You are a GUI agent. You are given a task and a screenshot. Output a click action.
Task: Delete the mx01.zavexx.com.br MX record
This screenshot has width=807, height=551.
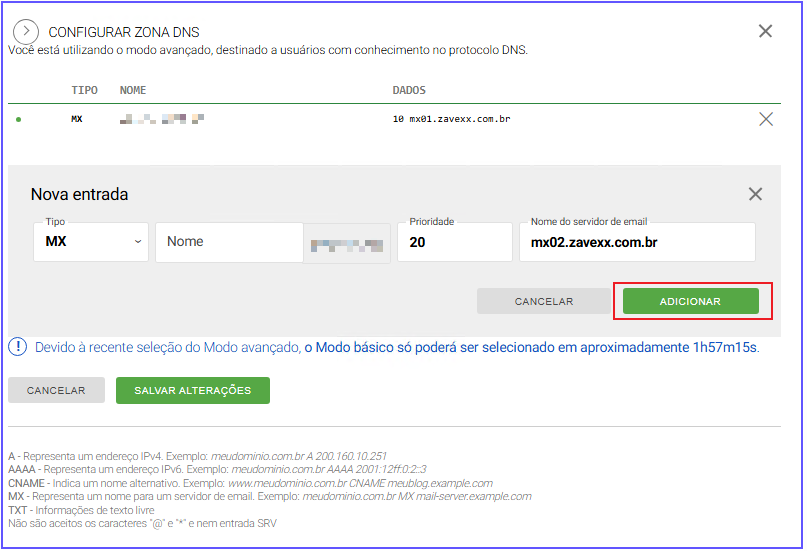click(766, 119)
